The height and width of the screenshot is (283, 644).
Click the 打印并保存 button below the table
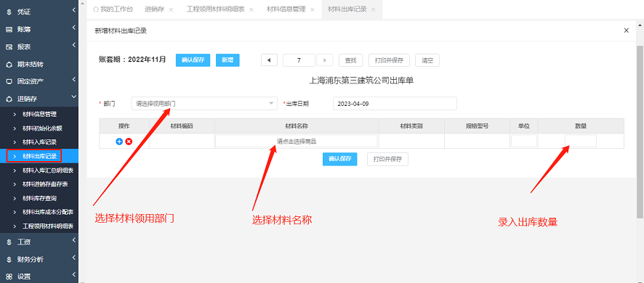point(387,159)
